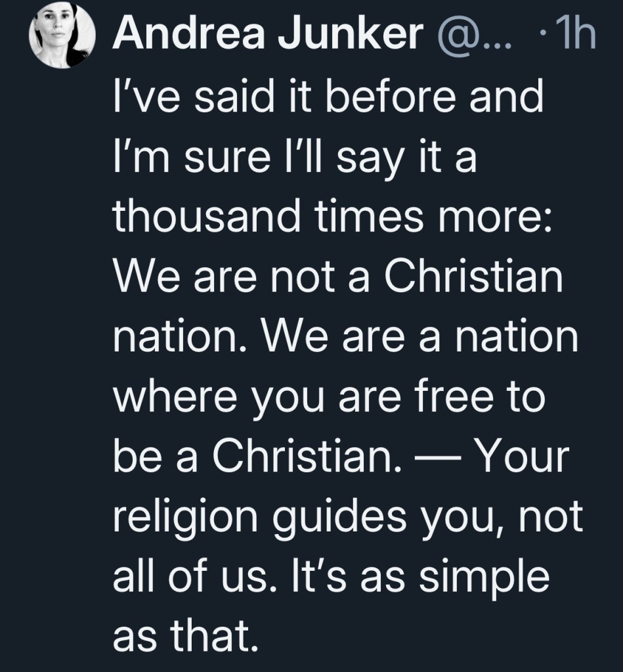Click the text "thousand times more:"
Screen dimensions: 623x672
tap(335, 219)
